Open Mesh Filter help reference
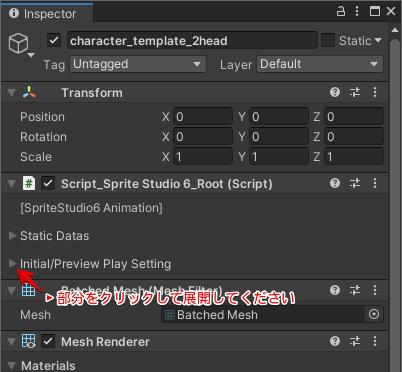This screenshot has height=372, width=402. [x=335, y=290]
